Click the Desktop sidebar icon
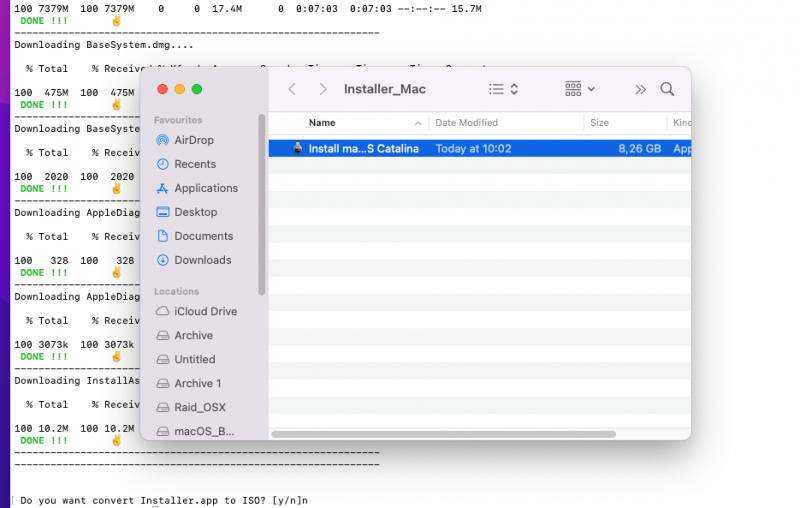This screenshot has height=508, width=800. pyautogui.click(x=162, y=212)
